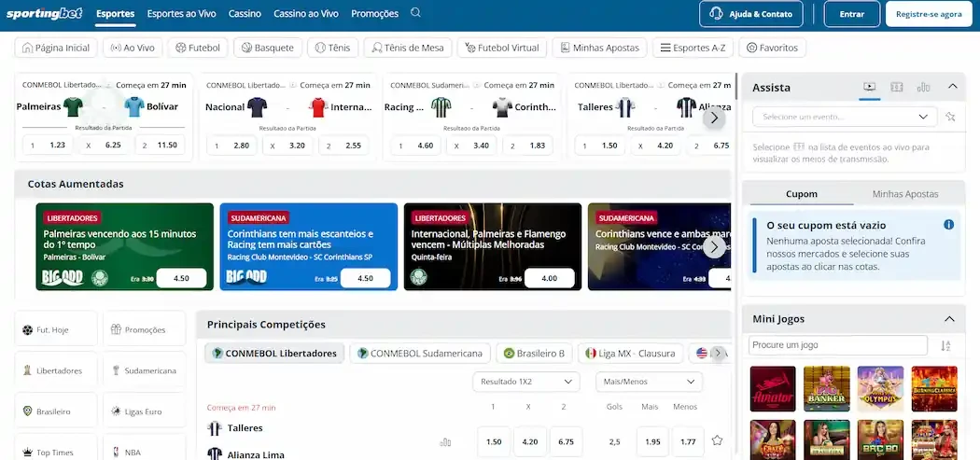Open Top Times quick link

coord(56,449)
